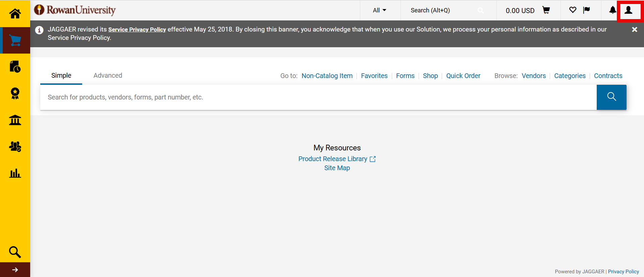644x277 pixels.
Task: Click the sidebar magnifier menu search icon
Action: [x=15, y=252]
